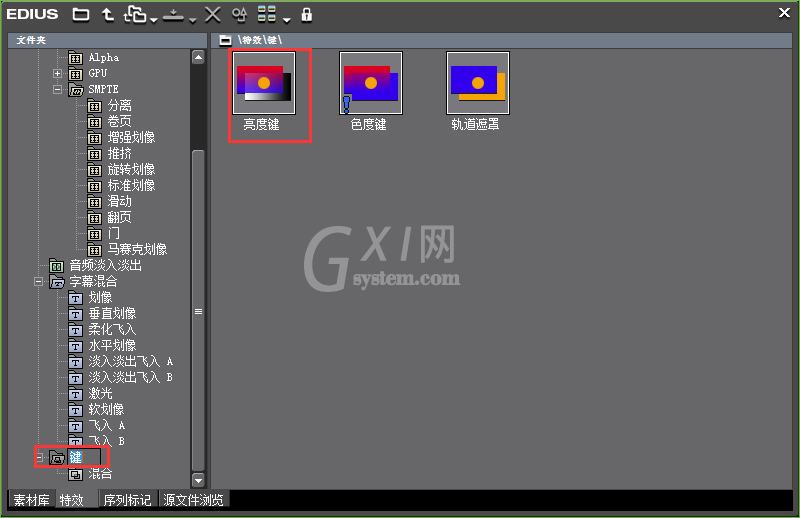This screenshot has height=518, width=800.
Task: Open the view mode dropdown arrow
Action: point(287,20)
